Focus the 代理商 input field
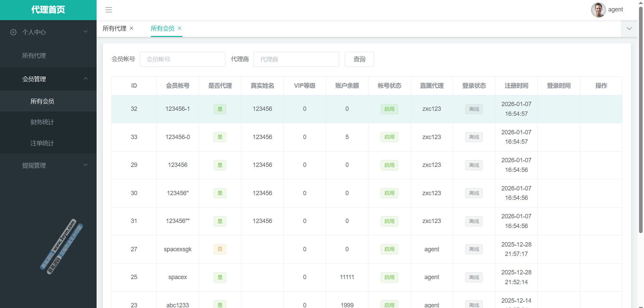Image resolution: width=644 pixels, height=308 pixels. click(296, 59)
